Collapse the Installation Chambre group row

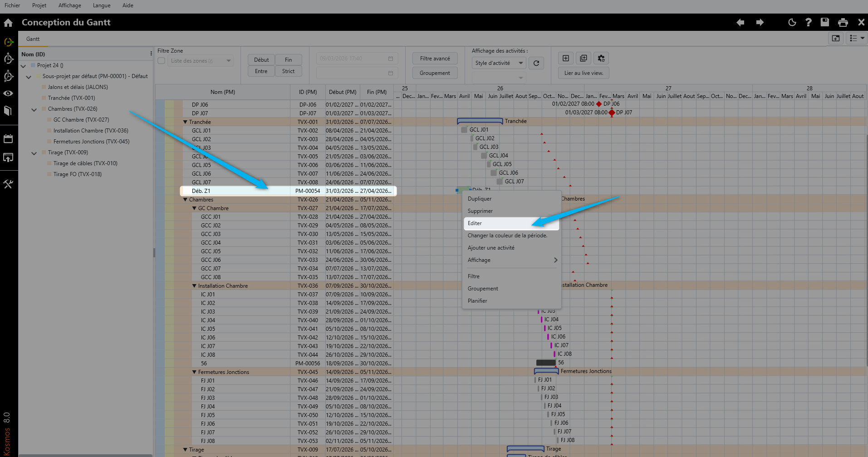pos(194,286)
